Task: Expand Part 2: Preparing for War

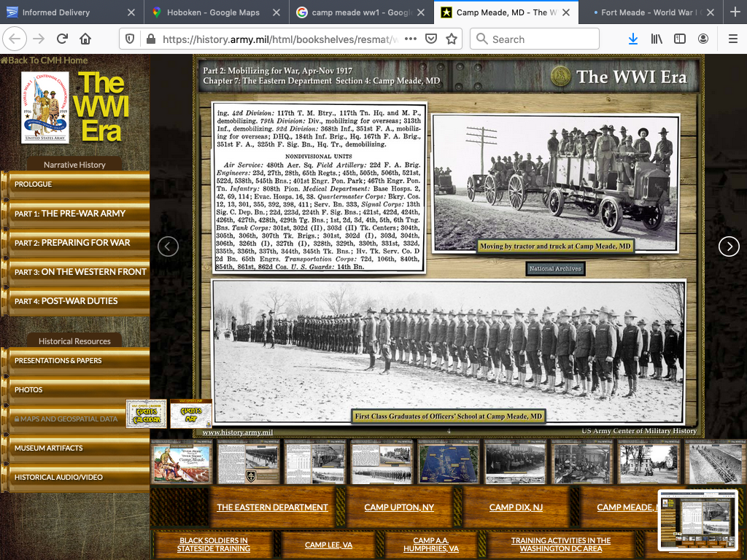Action: 72,243
